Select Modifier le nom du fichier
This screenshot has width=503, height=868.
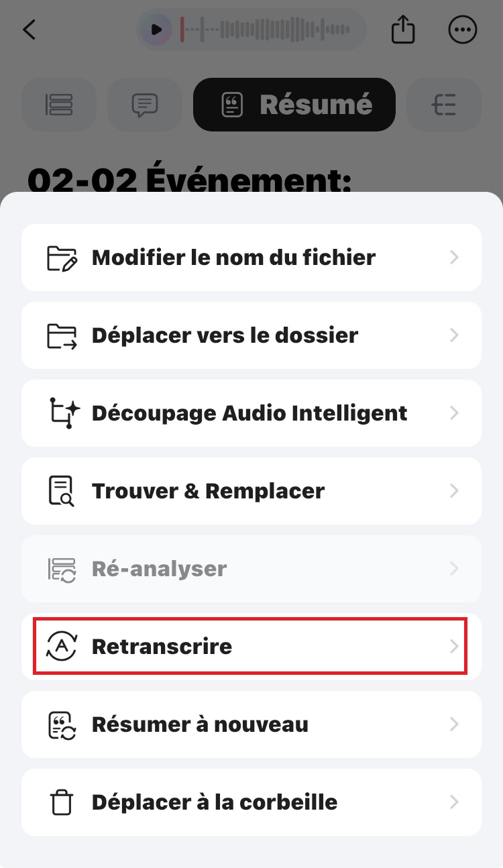(233, 258)
